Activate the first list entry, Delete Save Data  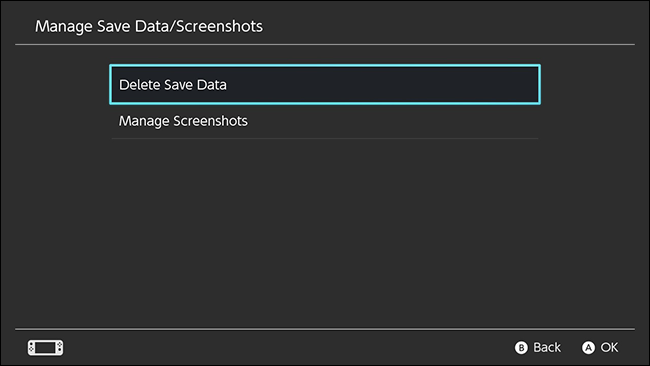(x=325, y=85)
